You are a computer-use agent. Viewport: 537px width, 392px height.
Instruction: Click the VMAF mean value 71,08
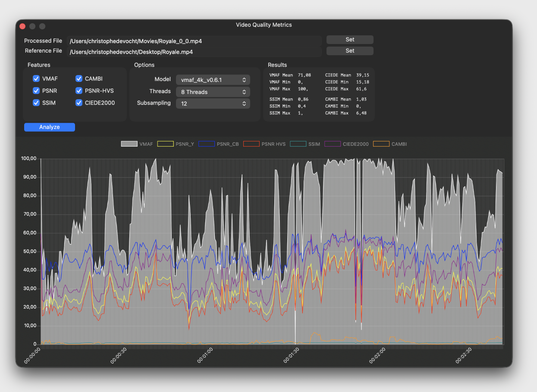coord(305,75)
